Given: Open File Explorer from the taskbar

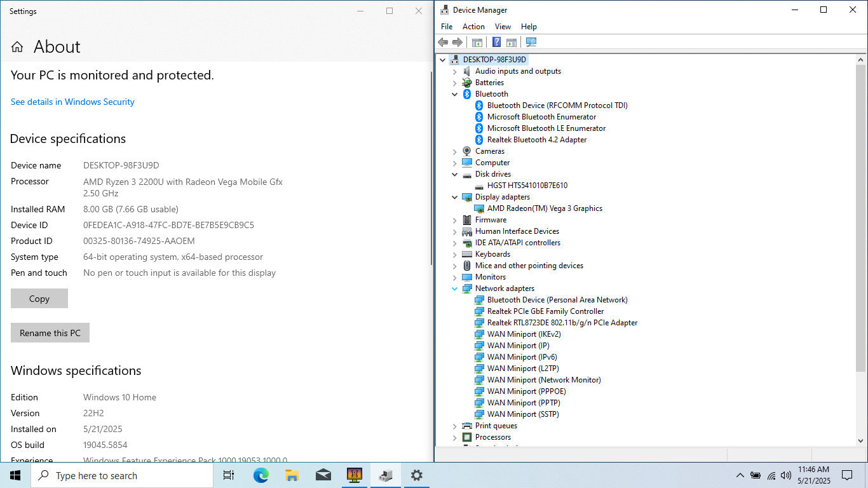Looking at the screenshot, I should point(292,475).
